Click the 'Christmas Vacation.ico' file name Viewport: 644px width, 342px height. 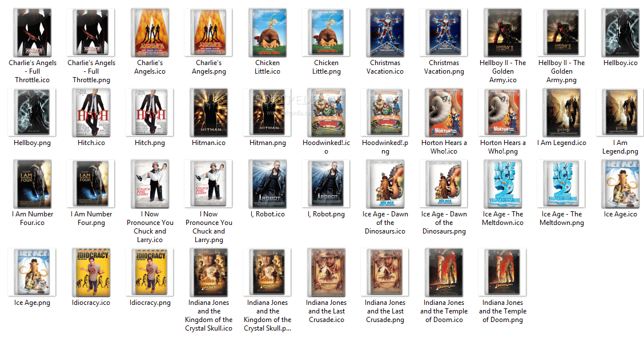(x=385, y=67)
